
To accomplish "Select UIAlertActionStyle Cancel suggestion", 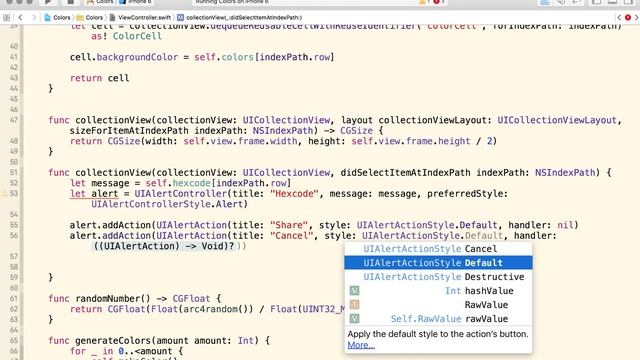I will tap(438, 249).
